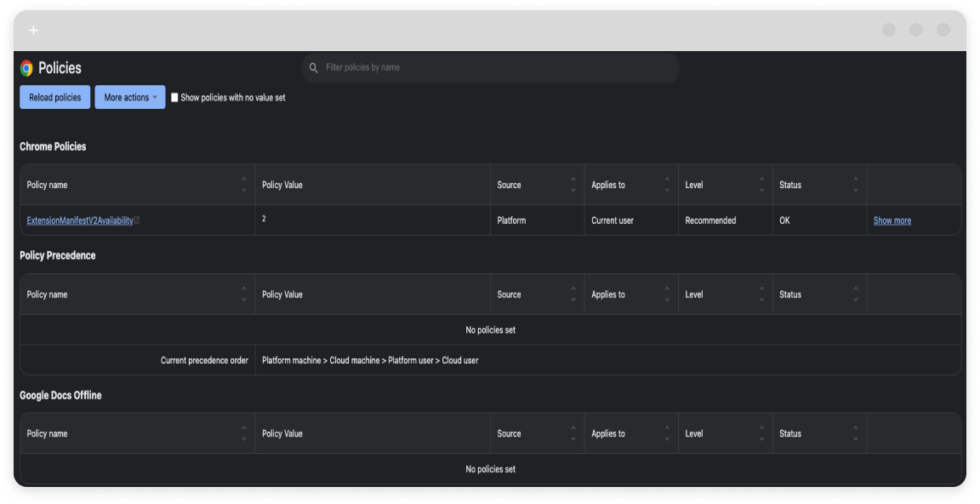980x504 pixels.
Task: Click No policies set in Google Docs Offline
Action: click(491, 469)
